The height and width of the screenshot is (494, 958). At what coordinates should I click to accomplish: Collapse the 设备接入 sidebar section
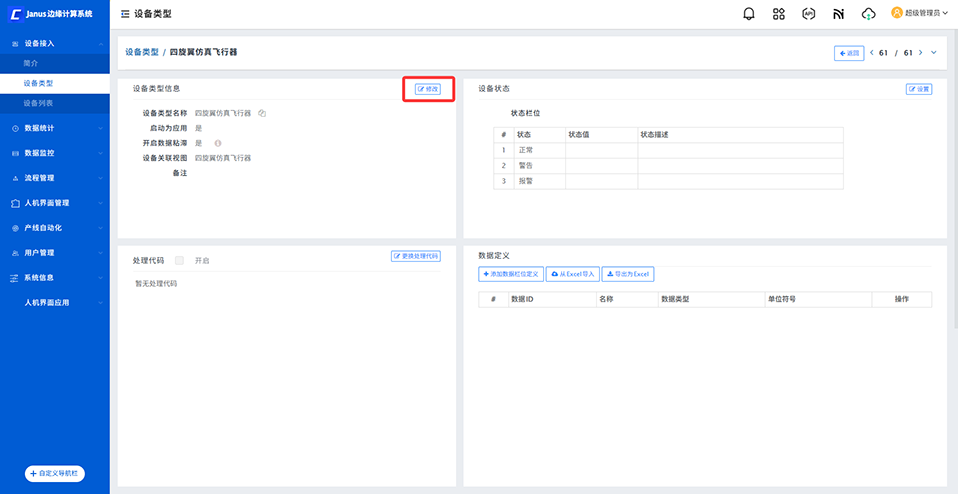click(x=54, y=44)
